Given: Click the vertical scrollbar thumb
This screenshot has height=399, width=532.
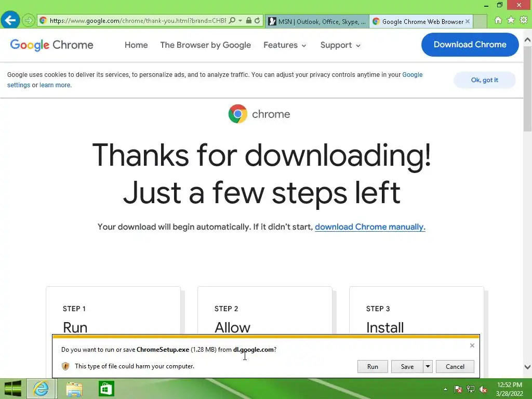Looking at the screenshot, I should pyautogui.click(x=528, y=88).
